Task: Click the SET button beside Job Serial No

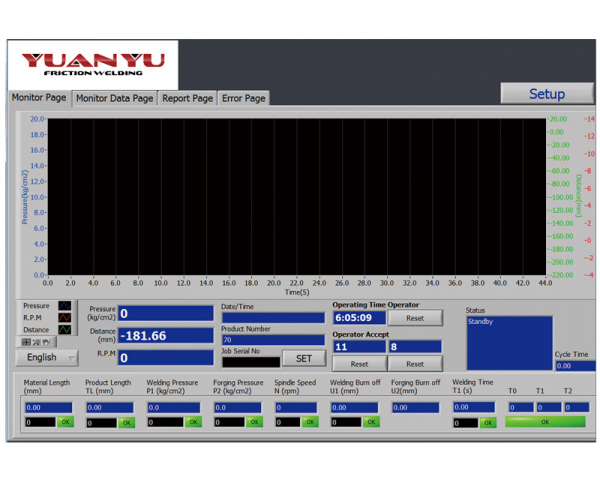Action: click(x=303, y=358)
